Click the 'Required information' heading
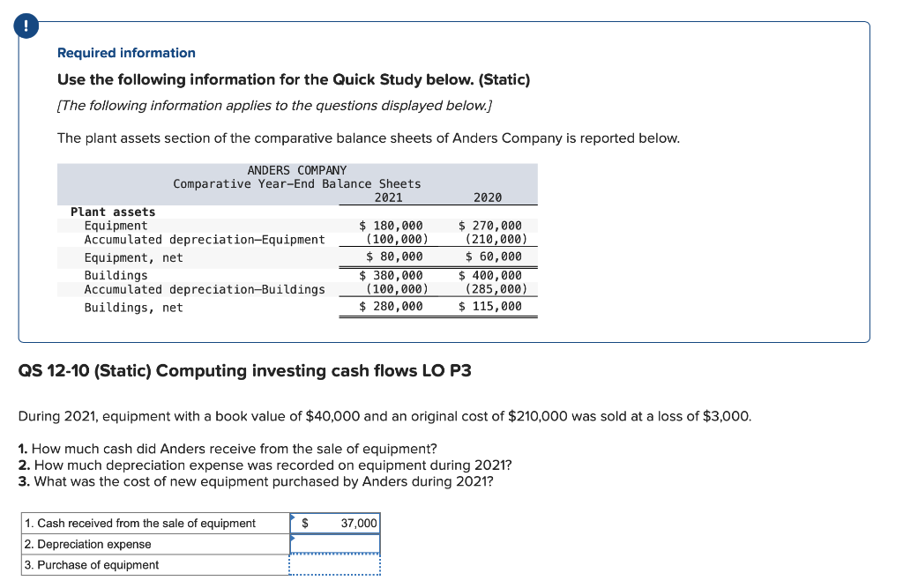 [126, 53]
